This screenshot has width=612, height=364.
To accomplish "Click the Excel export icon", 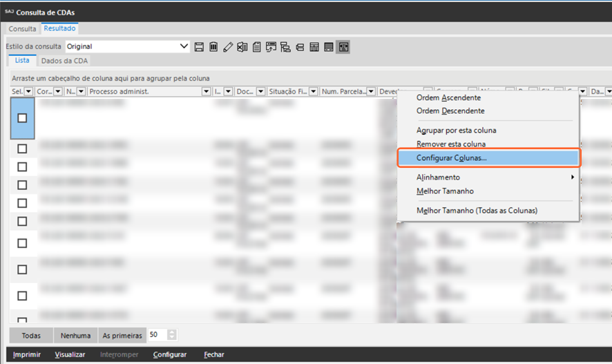I will [242, 47].
